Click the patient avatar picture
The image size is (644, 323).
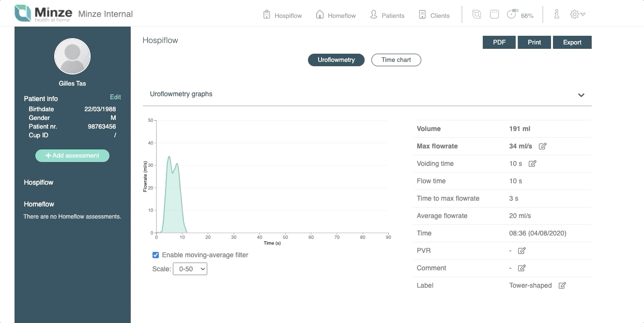tap(72, 57)
